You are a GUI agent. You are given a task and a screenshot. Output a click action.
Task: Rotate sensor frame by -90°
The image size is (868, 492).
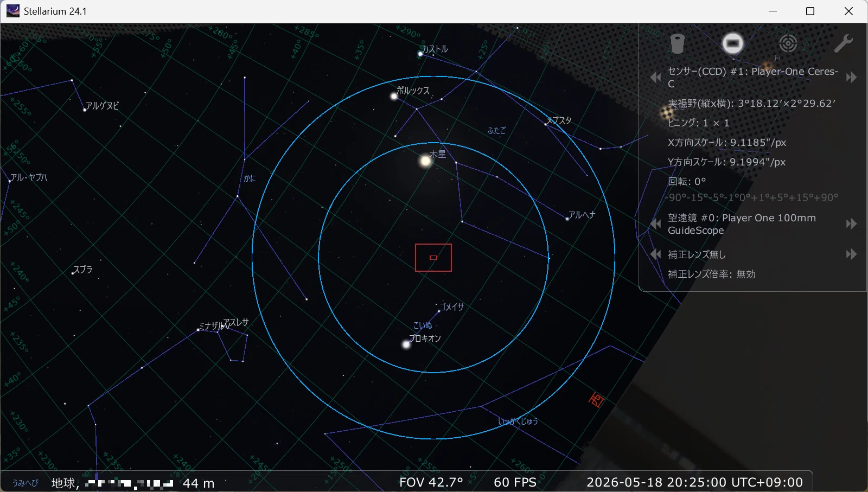pos(675,197)
